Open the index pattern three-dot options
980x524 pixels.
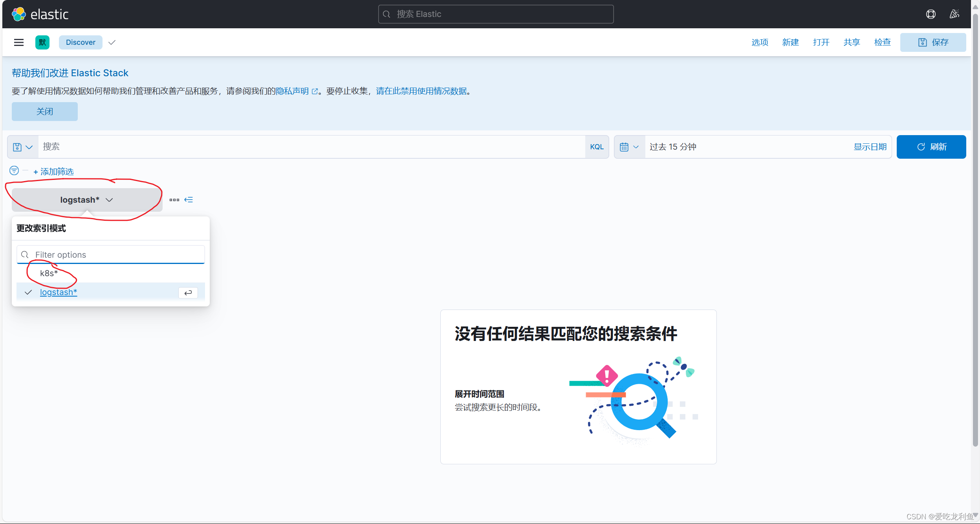click(x=174, y=200)
